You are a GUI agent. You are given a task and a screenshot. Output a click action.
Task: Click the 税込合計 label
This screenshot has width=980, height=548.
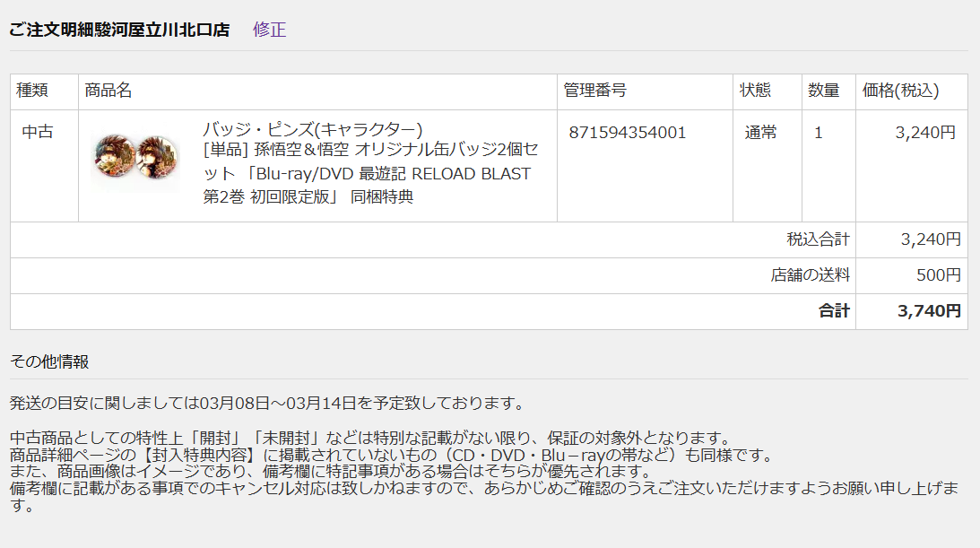coord(818,239)
